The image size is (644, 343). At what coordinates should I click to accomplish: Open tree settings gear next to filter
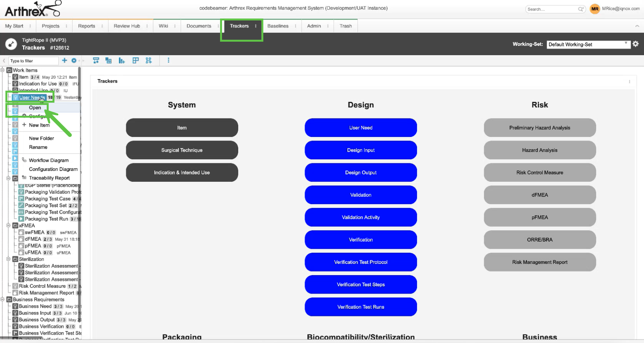[74, 61]
